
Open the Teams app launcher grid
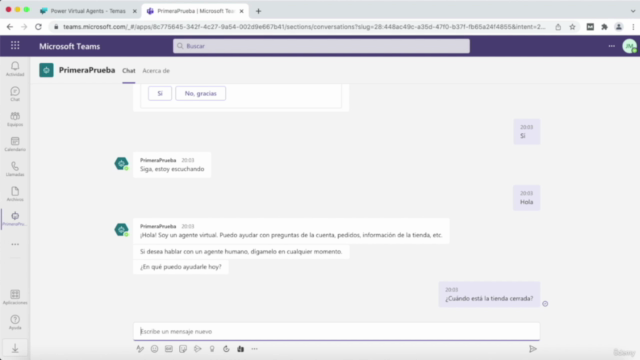[15, 45]
